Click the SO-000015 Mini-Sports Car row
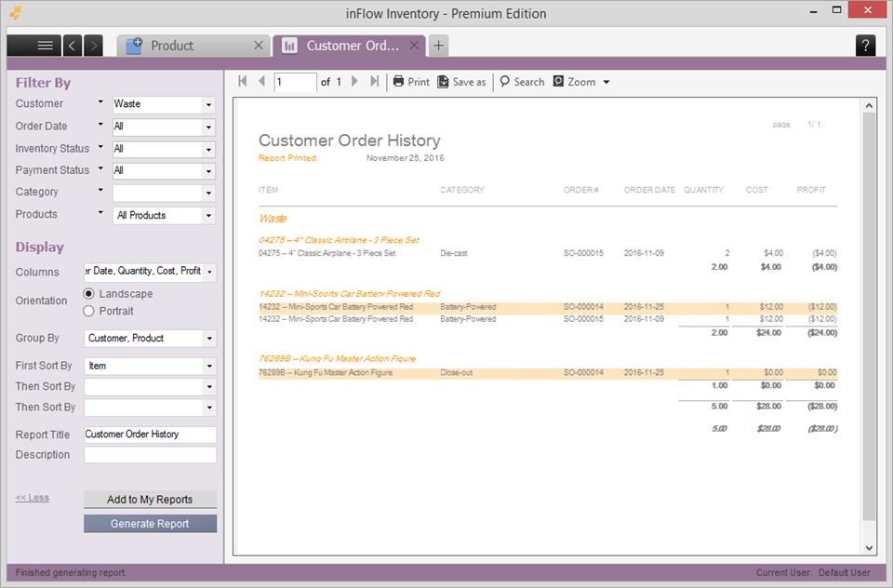The width and height of the screenshot is (893, 588). coord(548,319)
